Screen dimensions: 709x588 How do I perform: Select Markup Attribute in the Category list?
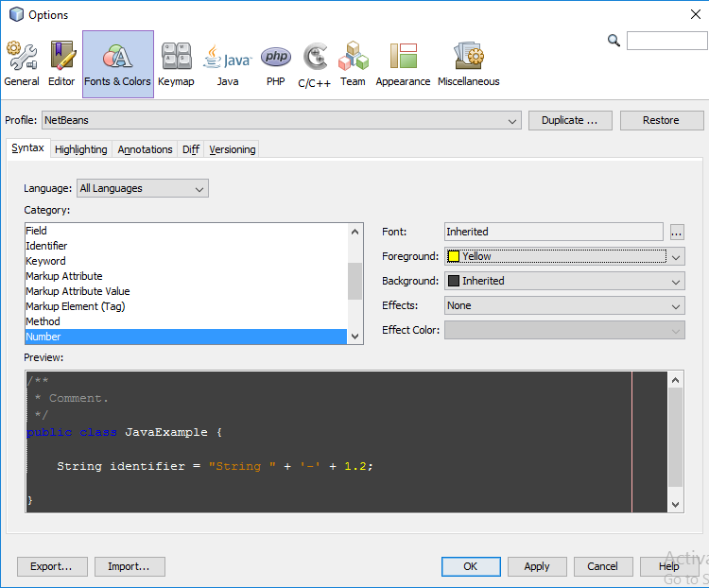(x=186, y=276)
